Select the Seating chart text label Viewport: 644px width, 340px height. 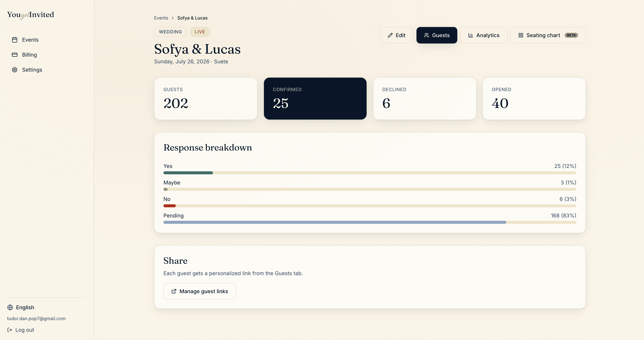coord(543,35)
